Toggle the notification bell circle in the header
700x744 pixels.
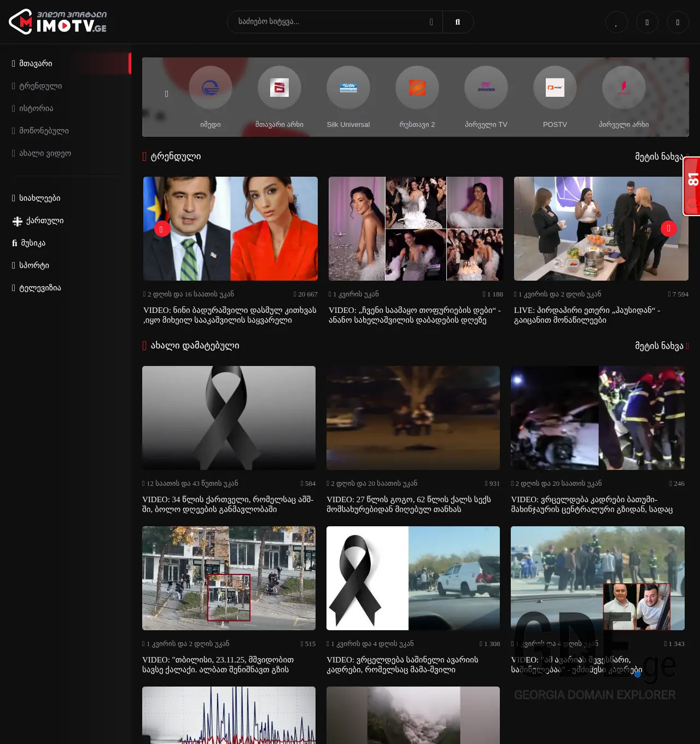(x=647, y=22)
